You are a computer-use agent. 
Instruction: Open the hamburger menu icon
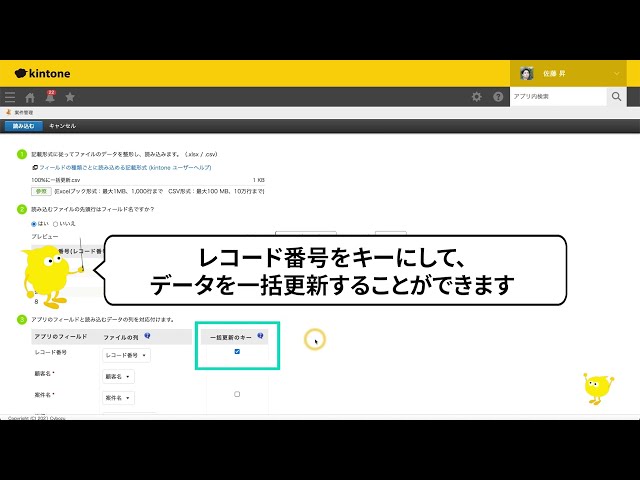[10, 97]
